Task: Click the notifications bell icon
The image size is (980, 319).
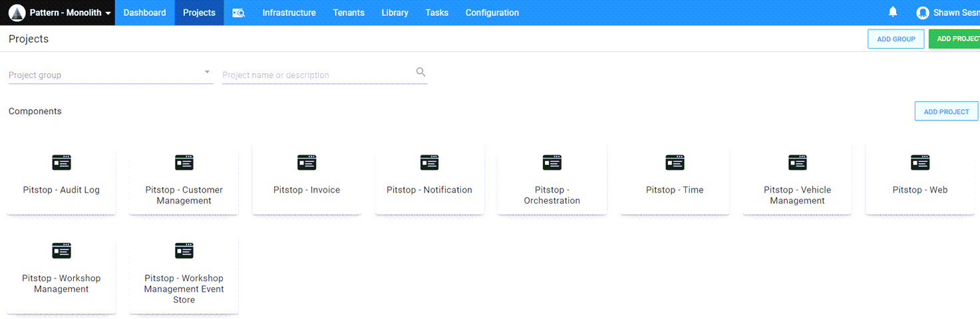Action: point(893,12)
